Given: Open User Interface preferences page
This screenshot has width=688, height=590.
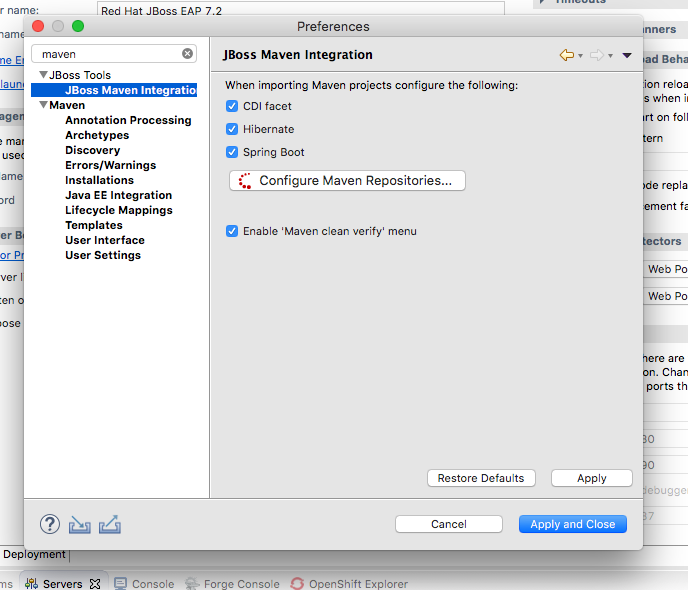Looking at the screenshot, I should [x=105, y=240].
